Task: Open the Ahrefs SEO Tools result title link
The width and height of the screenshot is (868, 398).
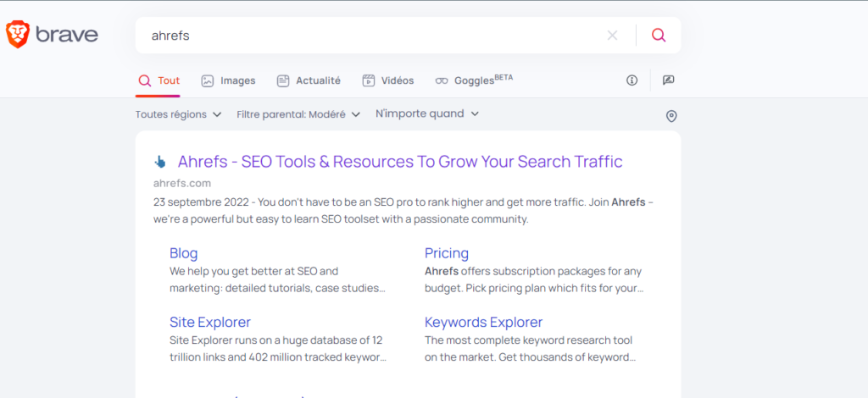Action: pos(399,162)
